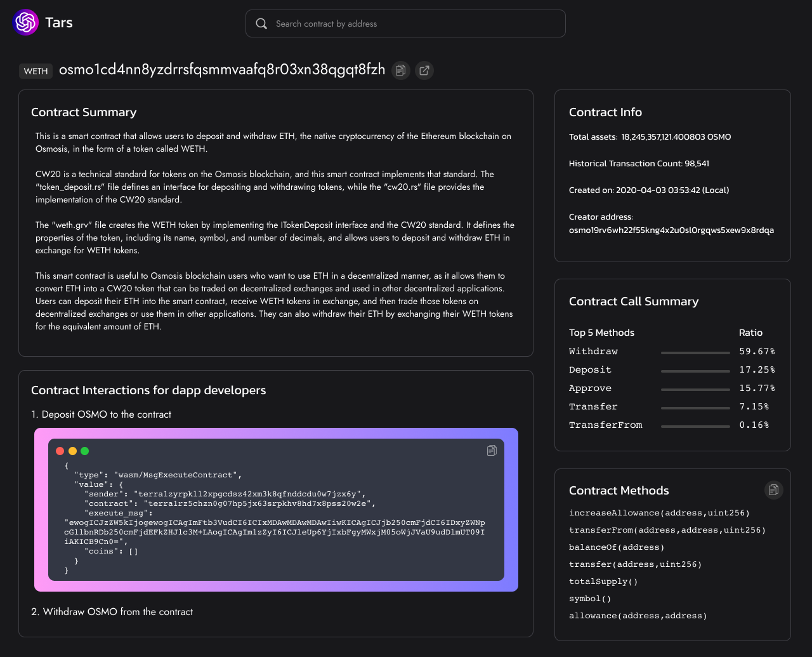
Task: Click the Created on date 2020-04-03 03:53:42
Action: coord(658,190)
